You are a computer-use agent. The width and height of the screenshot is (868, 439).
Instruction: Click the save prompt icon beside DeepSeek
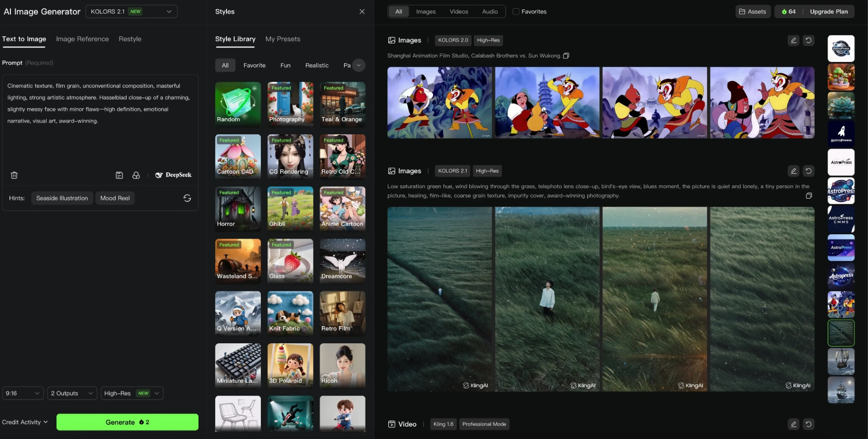click(119, 175)
